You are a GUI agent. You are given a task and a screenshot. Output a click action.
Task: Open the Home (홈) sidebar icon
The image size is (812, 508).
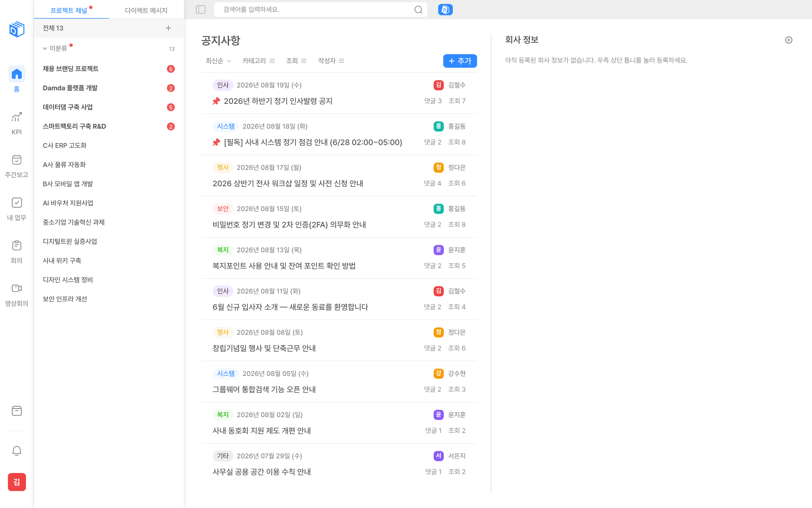point(17,74)
